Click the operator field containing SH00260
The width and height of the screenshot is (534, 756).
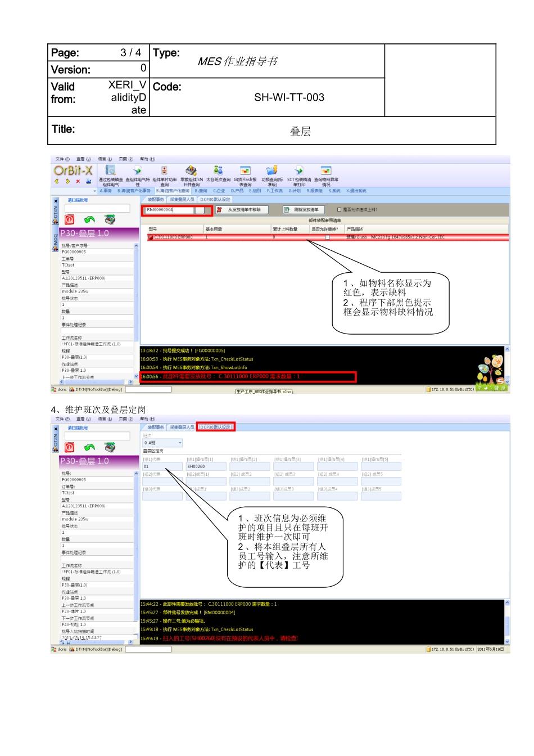(x=206, y=466)
